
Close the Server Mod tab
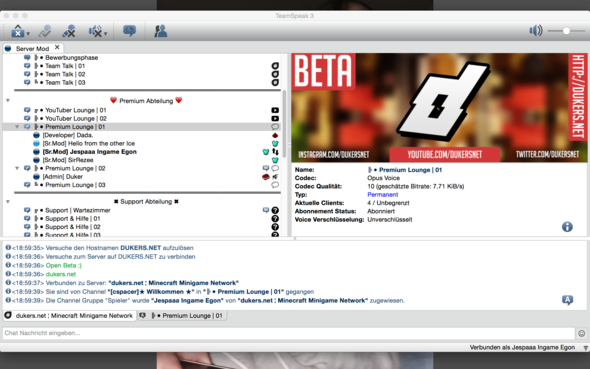(57, 47)
